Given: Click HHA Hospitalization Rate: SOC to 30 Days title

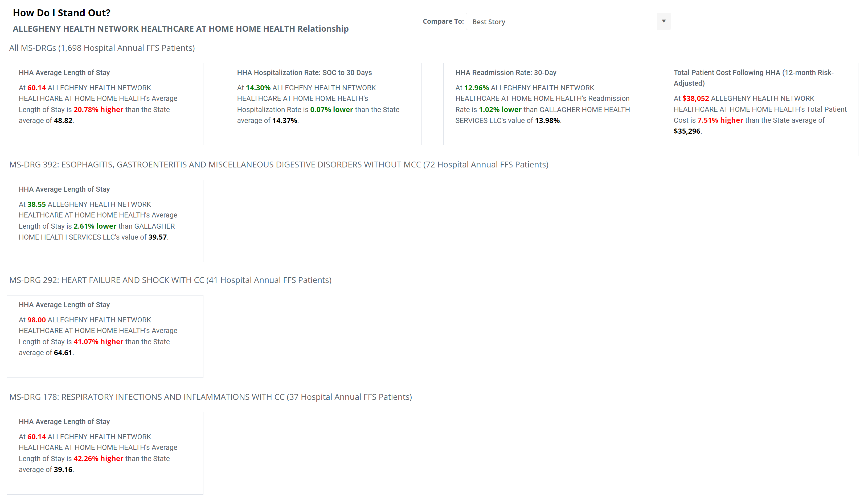Looking at the screenshot, I should (x=304, y=73).
